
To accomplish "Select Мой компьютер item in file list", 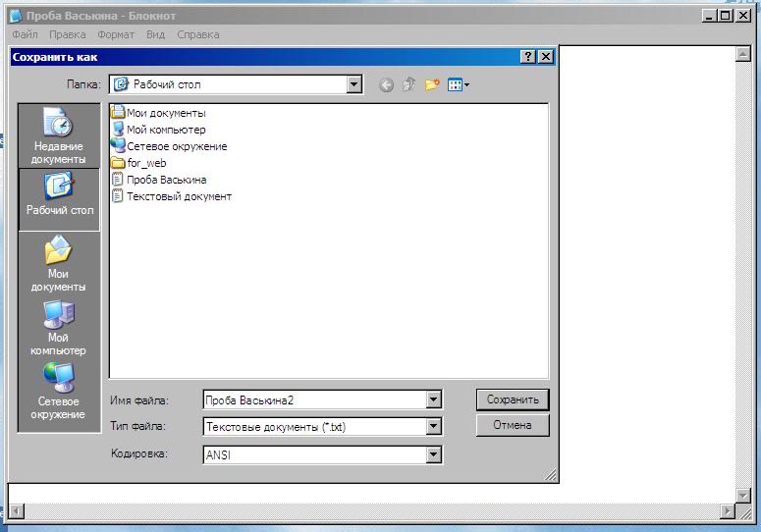I will (x=159, y=130).
